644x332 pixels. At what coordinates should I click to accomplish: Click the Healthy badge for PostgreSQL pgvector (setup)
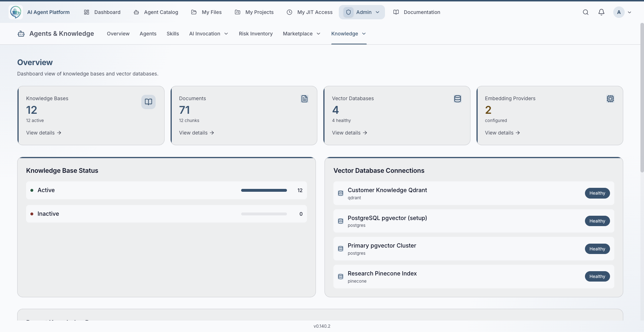click(x=597, y=221)
